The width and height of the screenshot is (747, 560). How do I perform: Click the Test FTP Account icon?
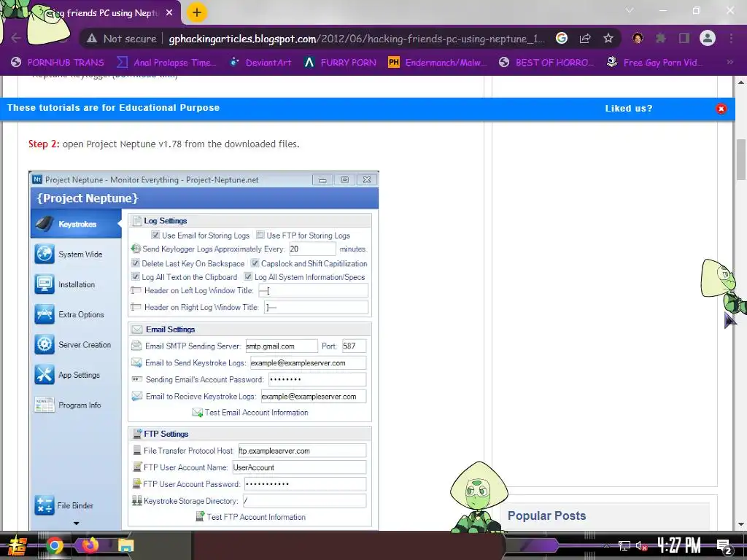200,517
